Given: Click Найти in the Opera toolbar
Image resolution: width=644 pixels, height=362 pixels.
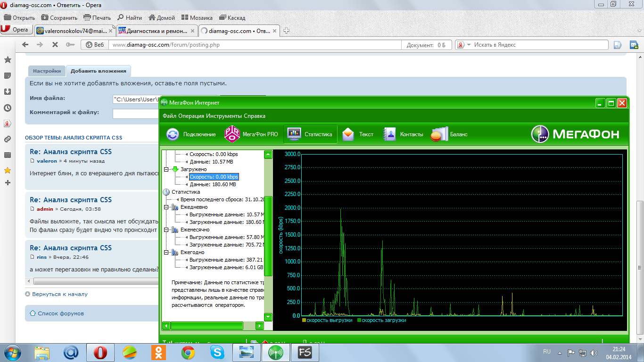Looking at the screenshot, I should point(129,18).
